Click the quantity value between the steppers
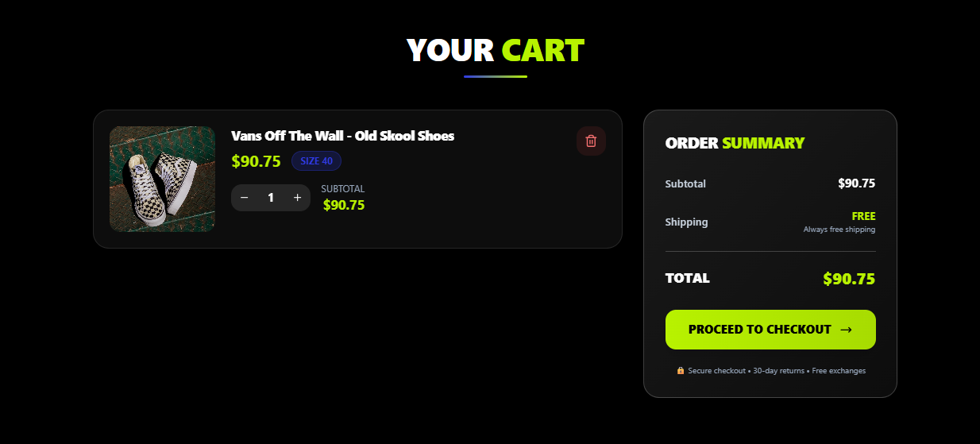The image size is (980, 444). pos(271,198)
